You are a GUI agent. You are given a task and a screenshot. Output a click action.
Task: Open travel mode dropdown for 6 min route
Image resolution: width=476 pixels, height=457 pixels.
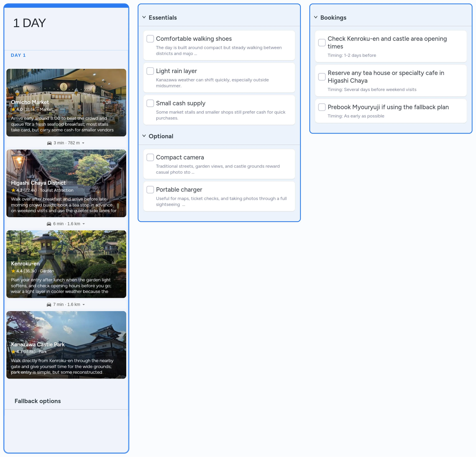point(84,224)
